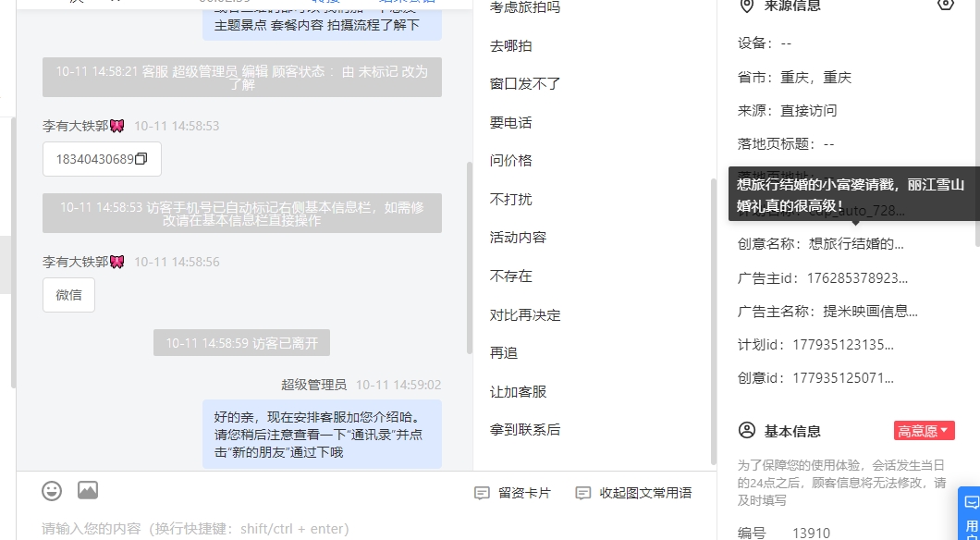Click the person icon beside 基本信息
The width and height of the screenshot is (980, 540).
[747, 431]
